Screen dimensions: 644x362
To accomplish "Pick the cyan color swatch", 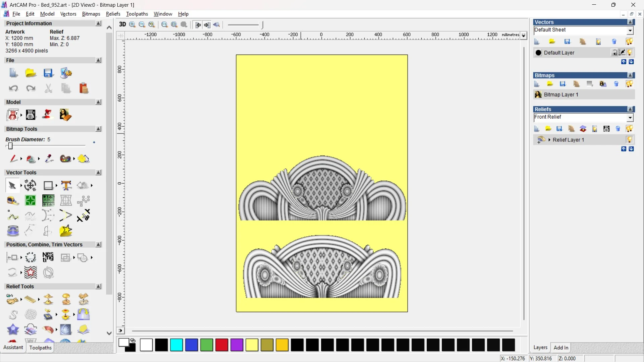I will [x=176, y=345].
